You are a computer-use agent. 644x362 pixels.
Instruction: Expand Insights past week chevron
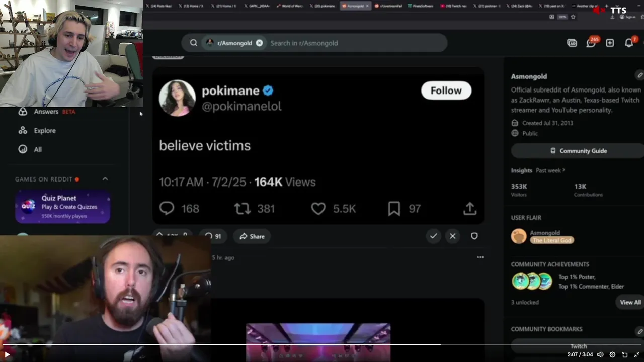563,170
